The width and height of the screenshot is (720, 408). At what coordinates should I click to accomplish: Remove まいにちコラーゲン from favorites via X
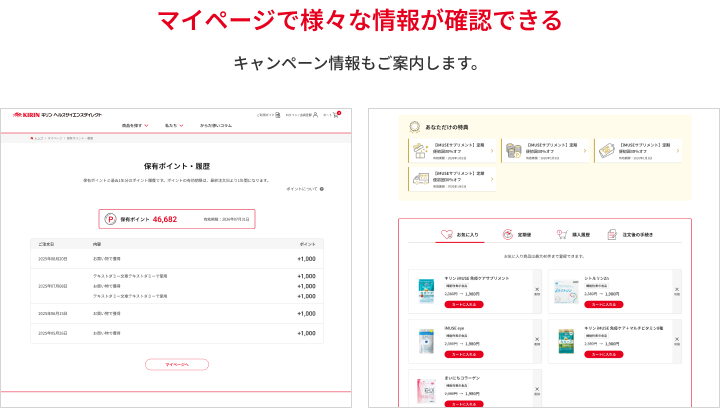tap(537, 391)
